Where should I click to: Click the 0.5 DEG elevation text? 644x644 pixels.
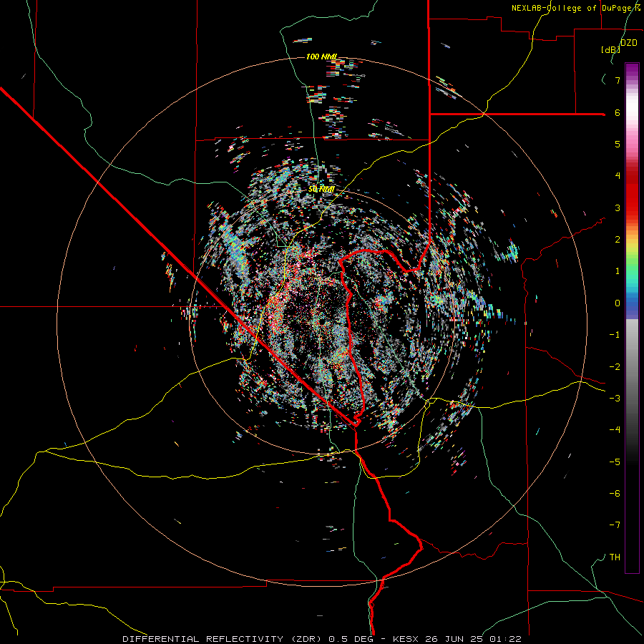click(x=351, y=639)
